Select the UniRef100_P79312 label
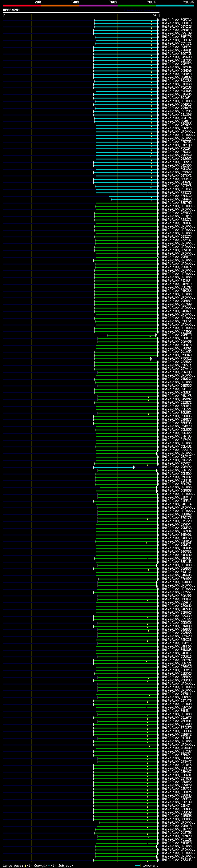Image resolution: width=197 pixels, height=868 pixels. (176, 358)
